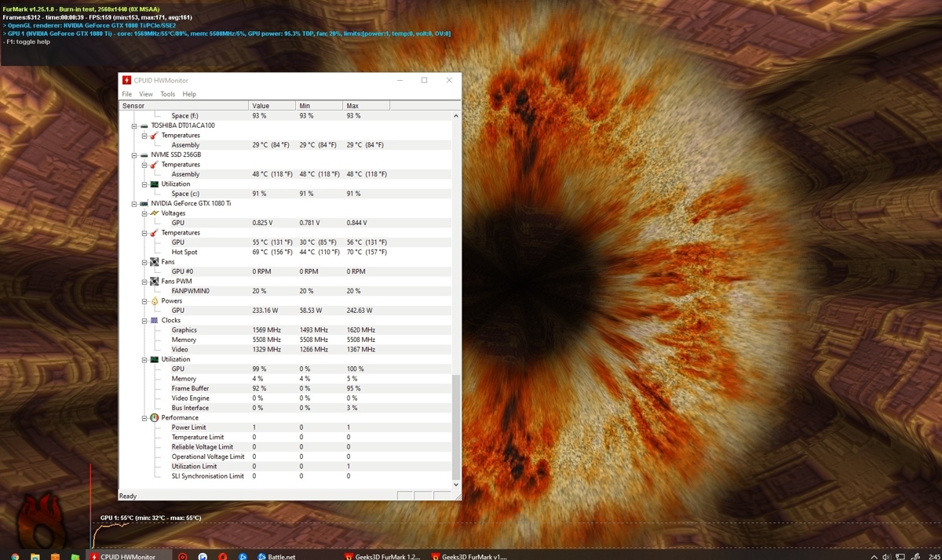This screenshot has height=560, width=942.
Task: Click the fan icon beside Fans
Action: click(x=155, y=262)
